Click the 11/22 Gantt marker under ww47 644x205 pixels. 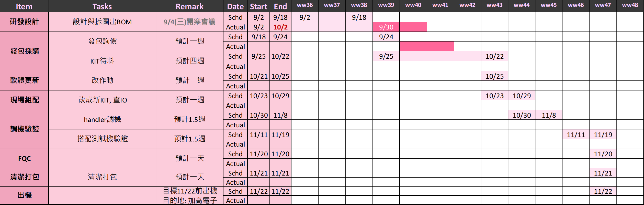pyautogui.click(x=603, y=191)
